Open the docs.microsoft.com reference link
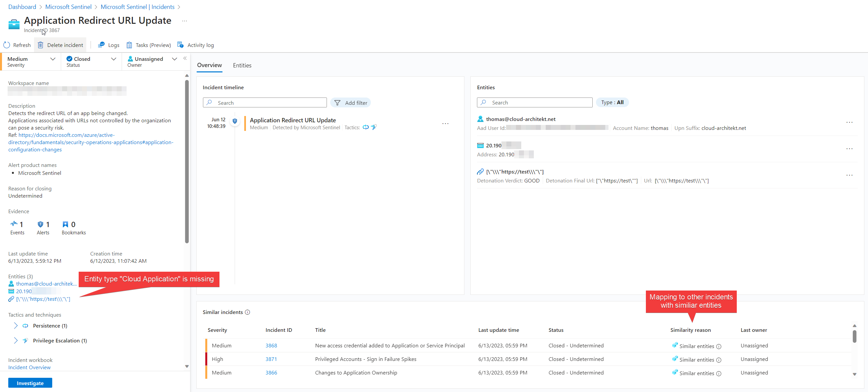Image resolution: width=868 pixels, height=392 pixels. [x=91, y=142]
